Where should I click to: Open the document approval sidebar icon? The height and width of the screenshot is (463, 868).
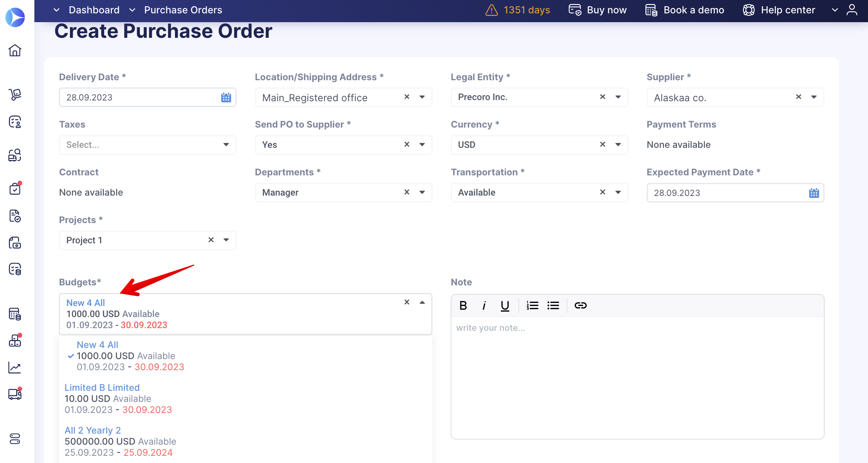pyautogui.click(x=15, y=216)
